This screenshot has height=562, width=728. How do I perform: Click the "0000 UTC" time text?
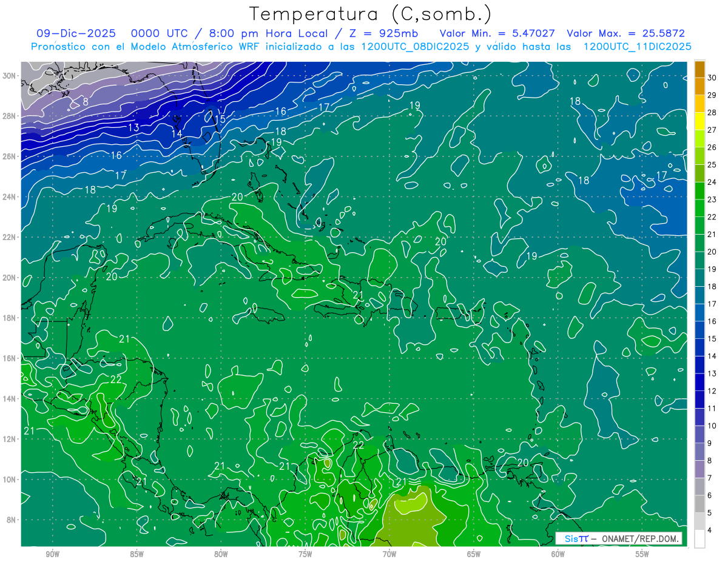[x=159, y=33]
